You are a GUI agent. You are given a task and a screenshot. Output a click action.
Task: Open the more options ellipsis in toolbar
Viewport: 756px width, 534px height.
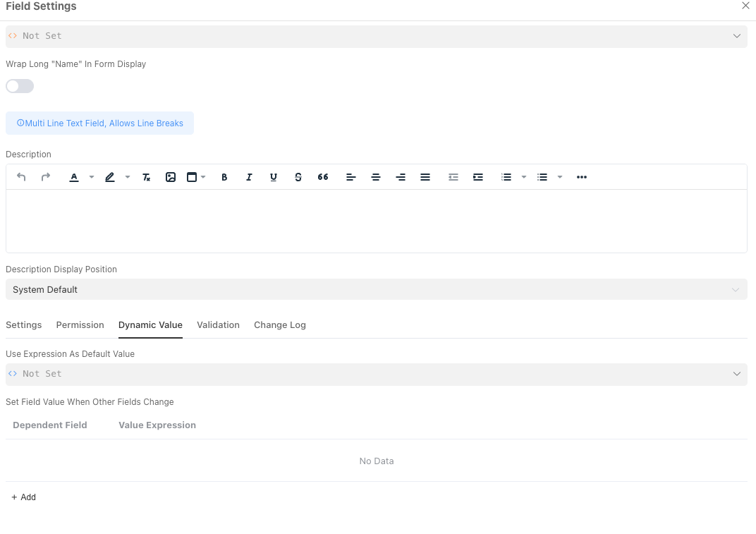pyautogui.click(x=582, y=177)
